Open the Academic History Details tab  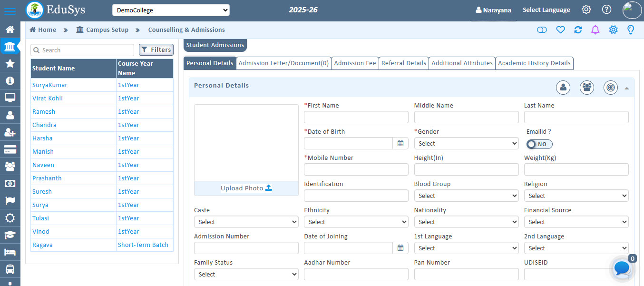[x=534, y=63]
